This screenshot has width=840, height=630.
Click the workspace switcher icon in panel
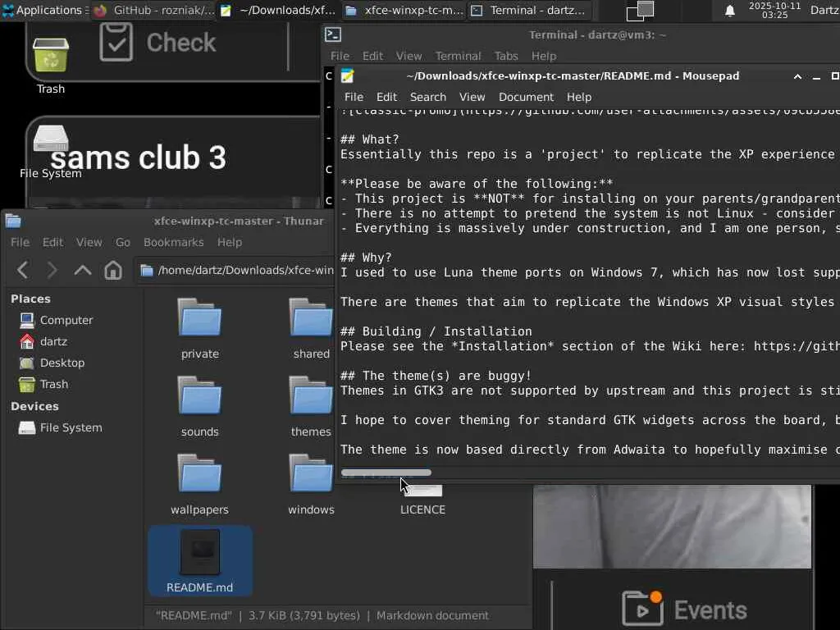(x=640, y=11)
